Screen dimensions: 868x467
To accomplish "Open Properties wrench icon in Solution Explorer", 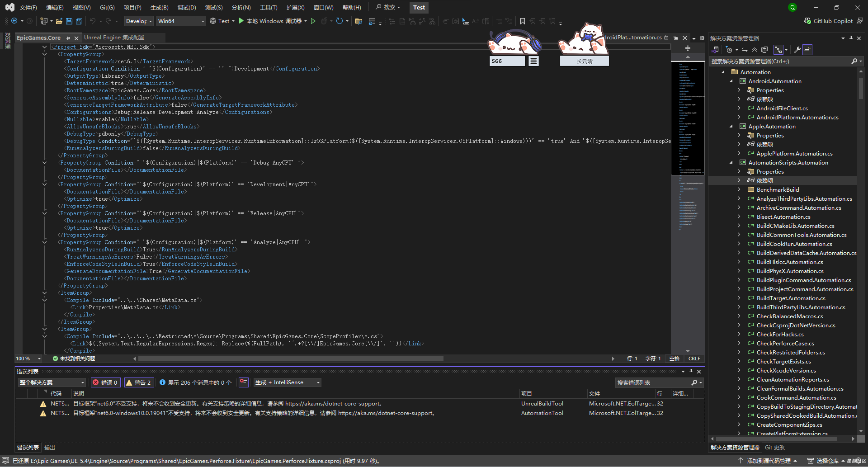I will 797,50.
